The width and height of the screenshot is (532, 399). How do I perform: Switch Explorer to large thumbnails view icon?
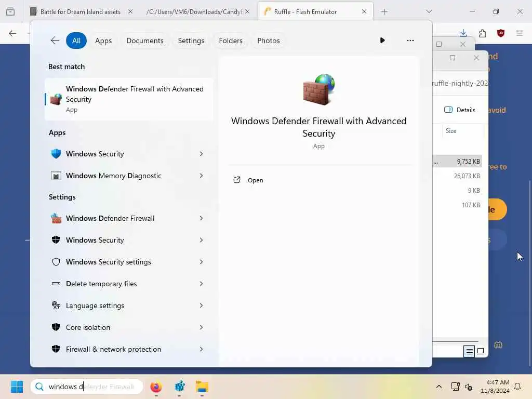pyautogui.click(x=481, y=351)
